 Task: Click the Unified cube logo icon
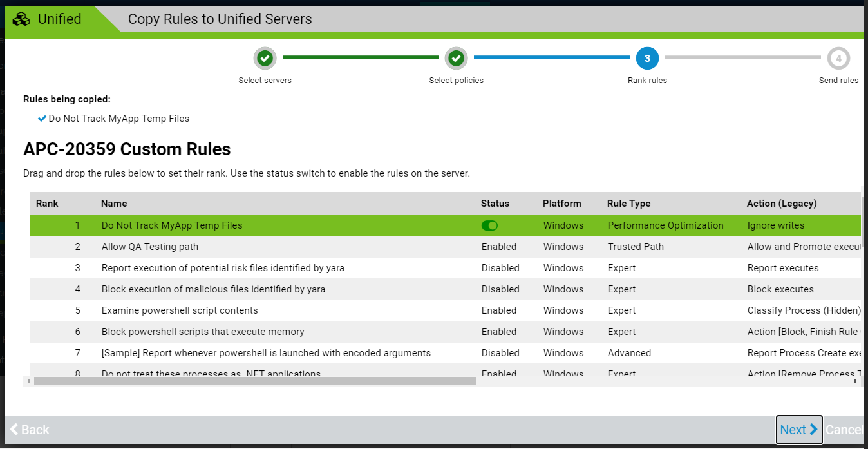pyautogui.click(x=22, y=19)
